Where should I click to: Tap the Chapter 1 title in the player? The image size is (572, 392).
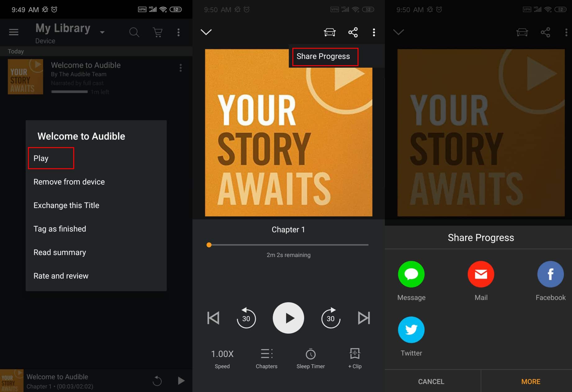[288, 230]
